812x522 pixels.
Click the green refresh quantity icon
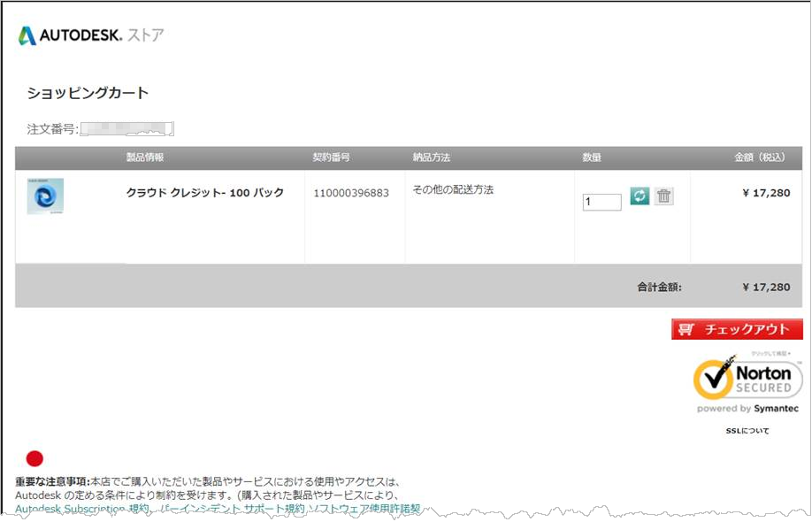(x=640, y=196)
